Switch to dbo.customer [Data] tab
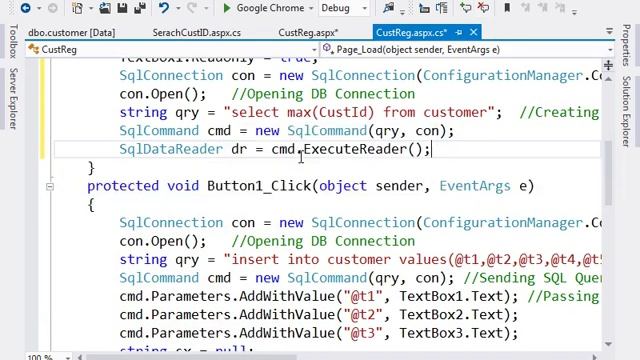Image resolution: width=640 pixels, height=360 pixels. click(71, 33)
